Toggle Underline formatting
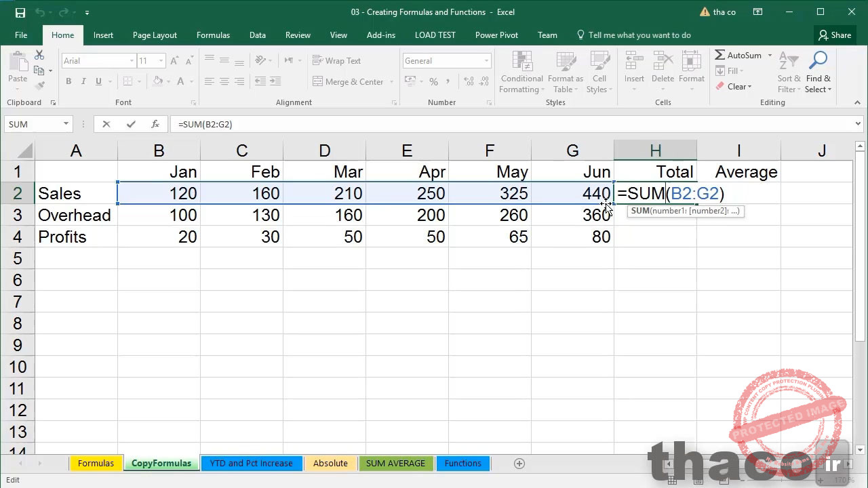The width and height of the screenshot is (868, 488). [x=98, y=81]
